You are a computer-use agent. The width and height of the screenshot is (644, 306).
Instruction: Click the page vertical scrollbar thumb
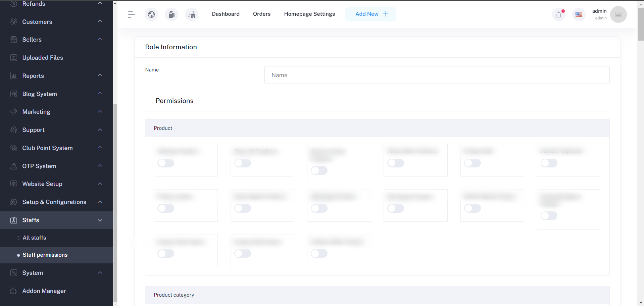click(x=641, y=23)
